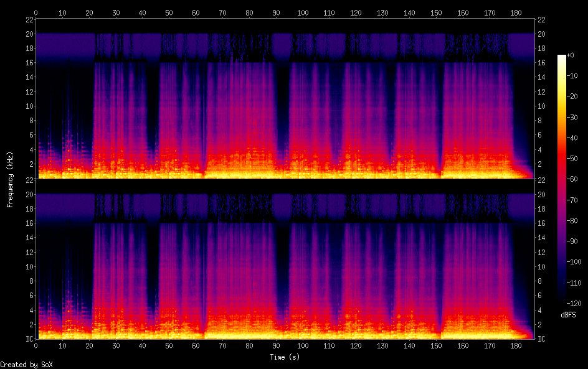This screenshot has height=369, width=588.
Task: Select the "-90" color scale label
Action: click(572, 241)
